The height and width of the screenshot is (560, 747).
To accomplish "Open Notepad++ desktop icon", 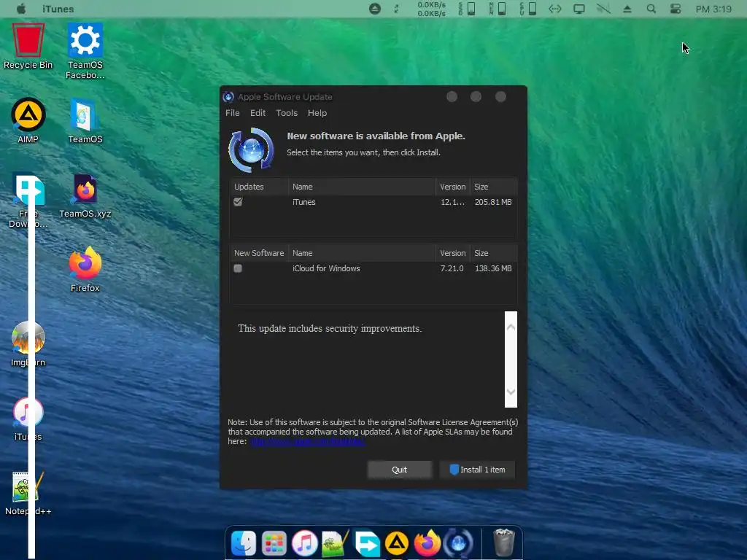I will point(28,487).
